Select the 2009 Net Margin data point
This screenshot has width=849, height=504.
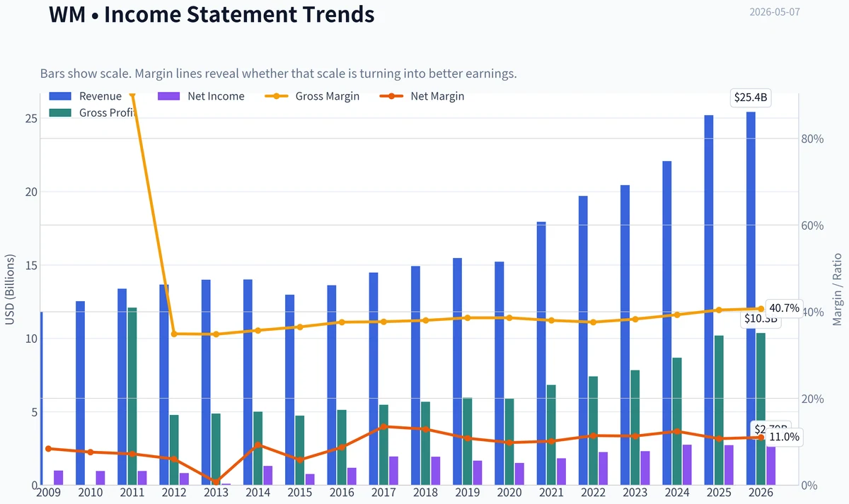point(48,449)
